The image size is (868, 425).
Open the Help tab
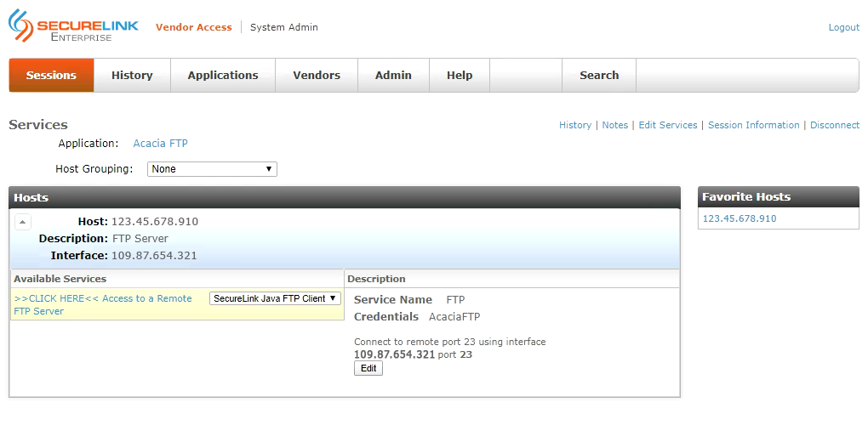click(460, 76)
